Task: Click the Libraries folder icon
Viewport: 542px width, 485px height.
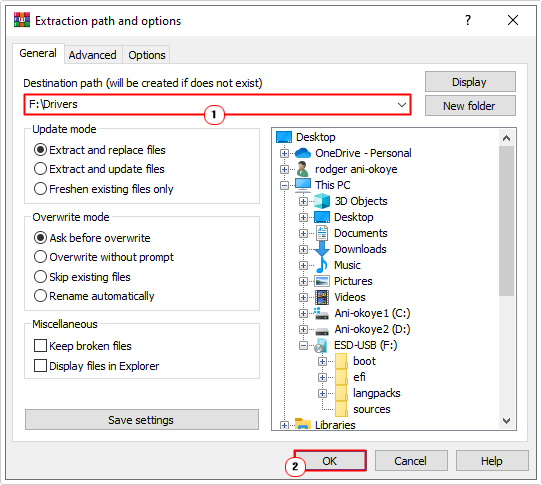Action: 303,424
